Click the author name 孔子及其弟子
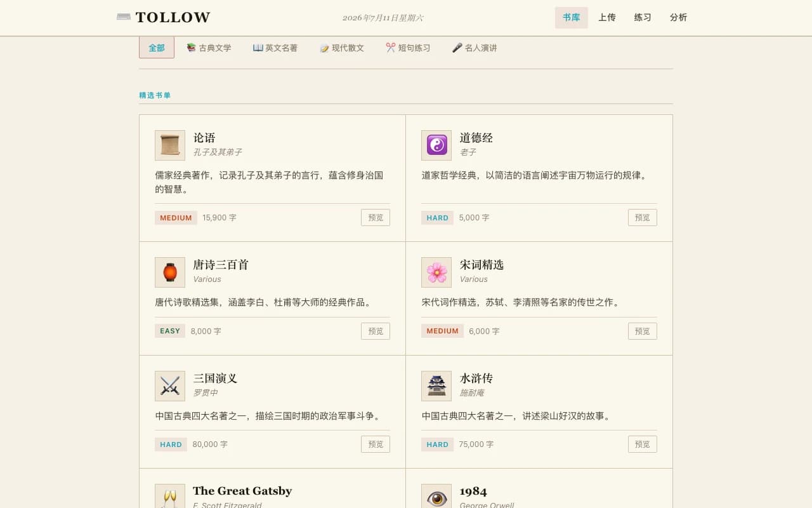812x508 pixels. (218, 152)
